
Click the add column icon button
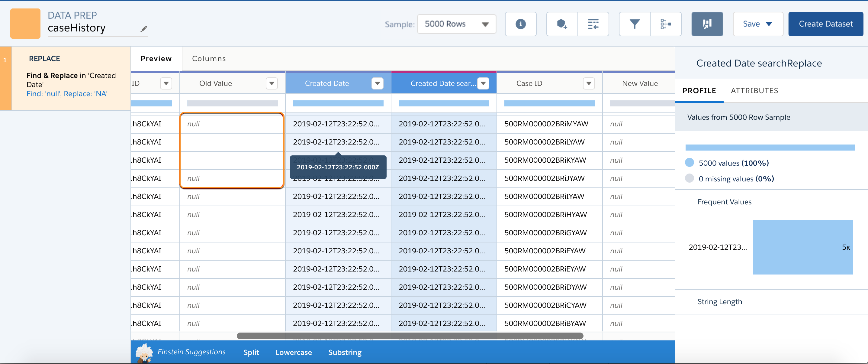coord(562,24)
